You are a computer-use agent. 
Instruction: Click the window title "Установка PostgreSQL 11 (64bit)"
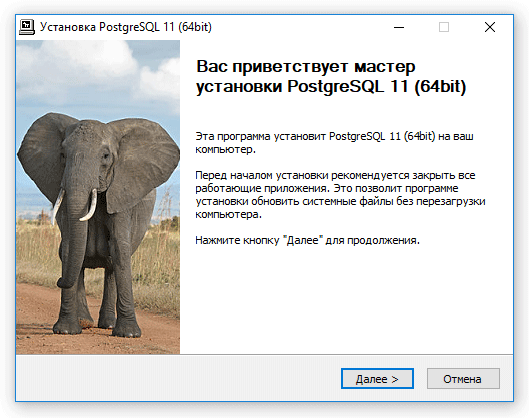[x=126, y=27]
